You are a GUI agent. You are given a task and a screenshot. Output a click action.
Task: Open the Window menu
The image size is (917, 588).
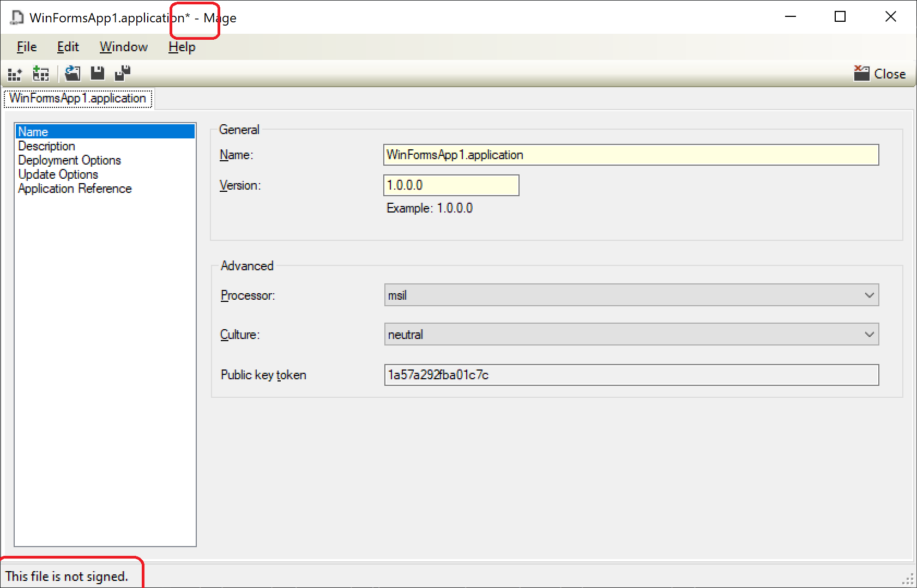[123, 47]
